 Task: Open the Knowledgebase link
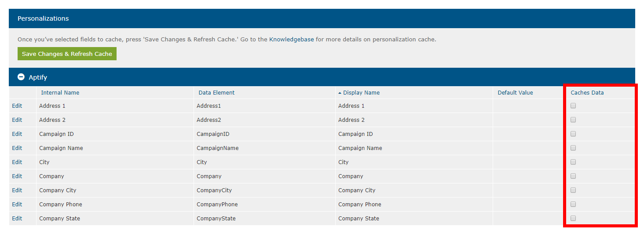point(291,39)
